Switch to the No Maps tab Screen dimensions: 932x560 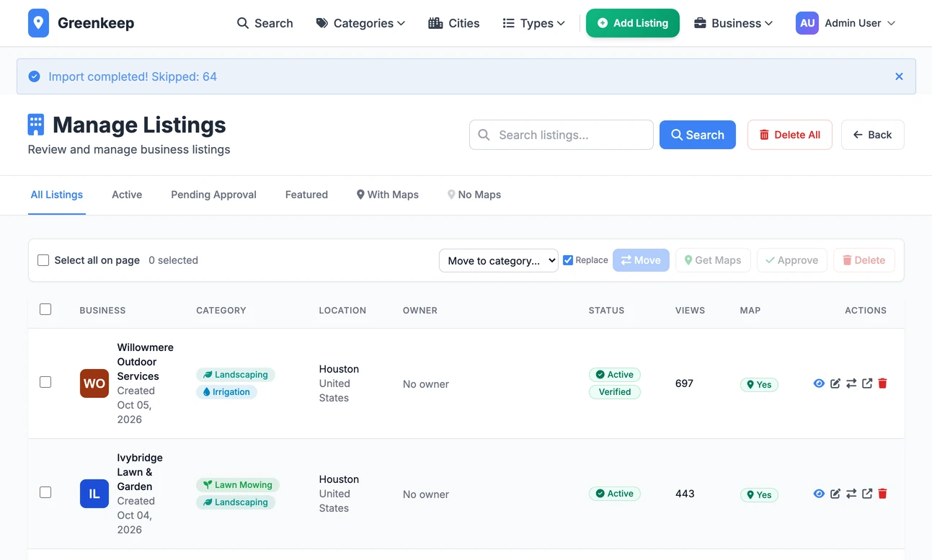click(474, 195)
